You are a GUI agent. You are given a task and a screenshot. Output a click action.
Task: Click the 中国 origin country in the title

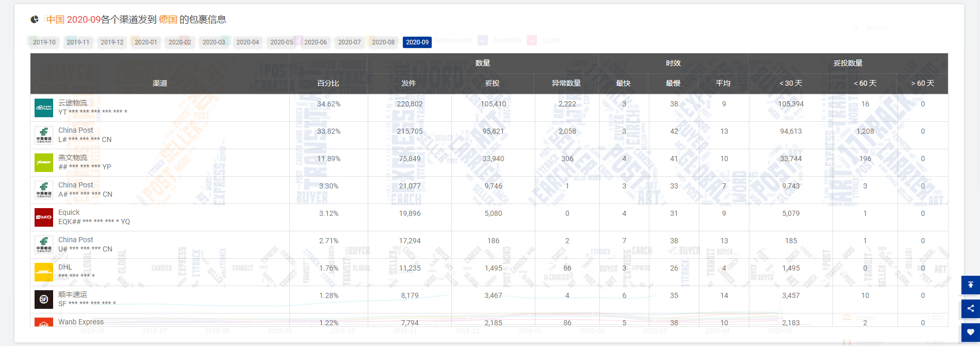pyautogui.click(x=55, y=20)
